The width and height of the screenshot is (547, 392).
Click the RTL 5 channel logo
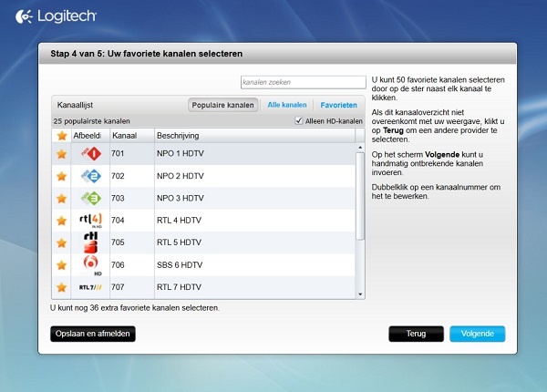pyautogui.click(x=90, y=242)
